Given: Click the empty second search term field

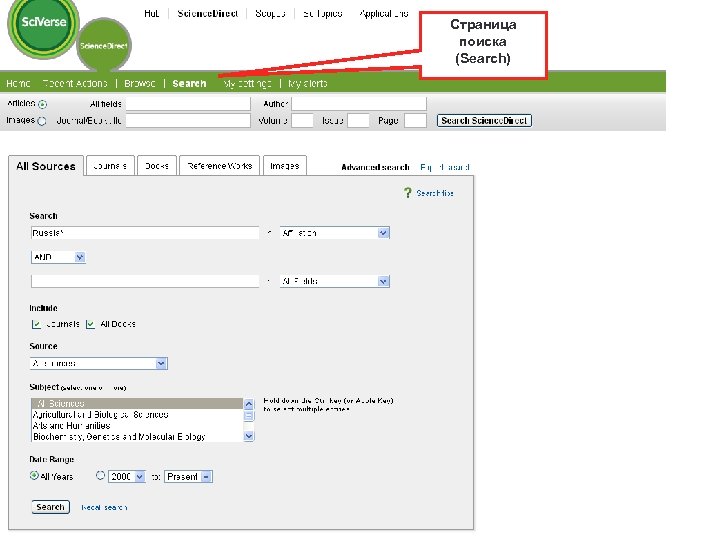Looking at the screenshot, I should click(x=145, y=281).
